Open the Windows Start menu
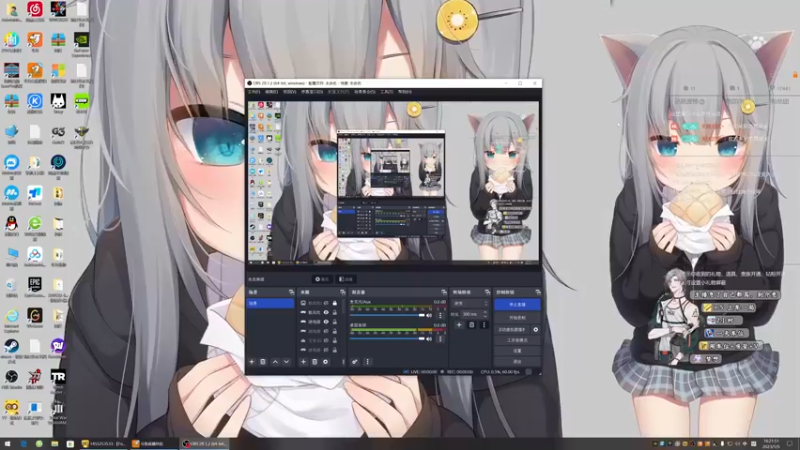The width and height of the screenshot is (800, 450). click(x=7, y=444)
